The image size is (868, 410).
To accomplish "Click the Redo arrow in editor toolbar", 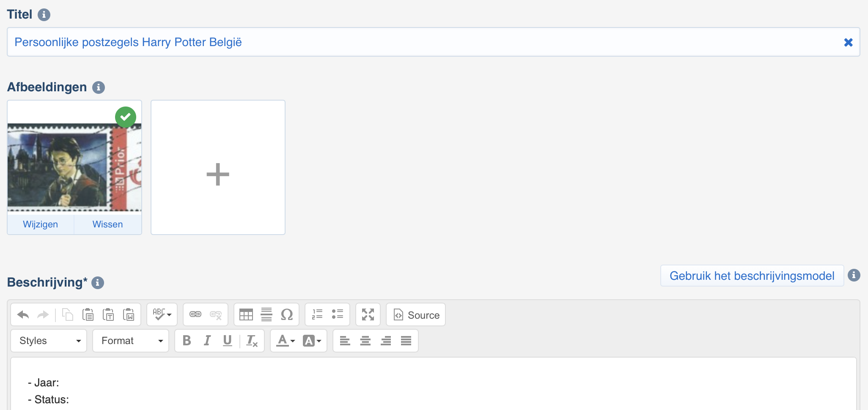I will pyautogui.click(x=43, y=314).
